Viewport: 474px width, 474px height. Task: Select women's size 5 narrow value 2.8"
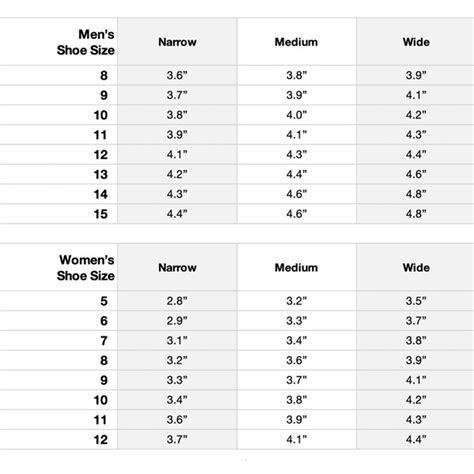pos(177,301)
